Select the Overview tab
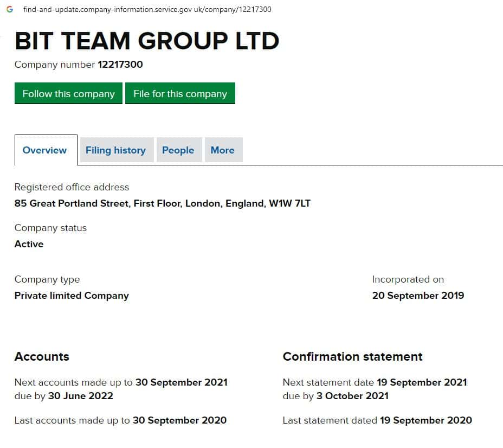The image size is (503, 448). coord(45,150)
